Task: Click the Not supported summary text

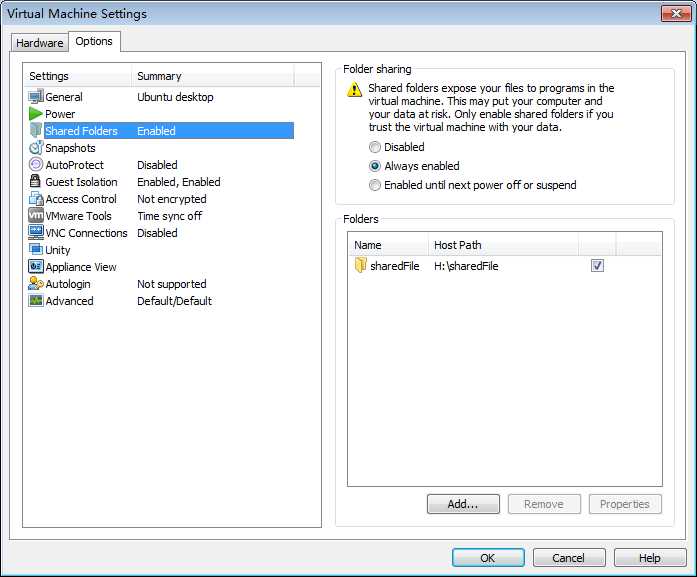Action: pos(172,284)
